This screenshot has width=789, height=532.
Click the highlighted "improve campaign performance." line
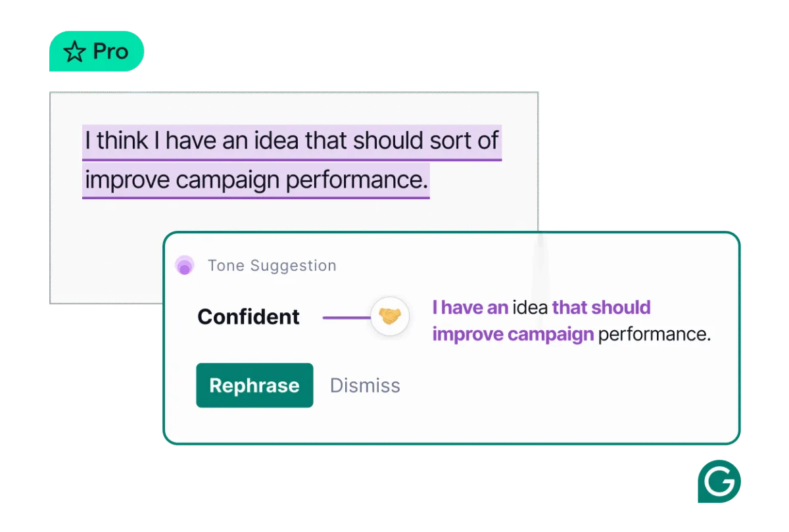pyautogui.click(x=256, y=179)
